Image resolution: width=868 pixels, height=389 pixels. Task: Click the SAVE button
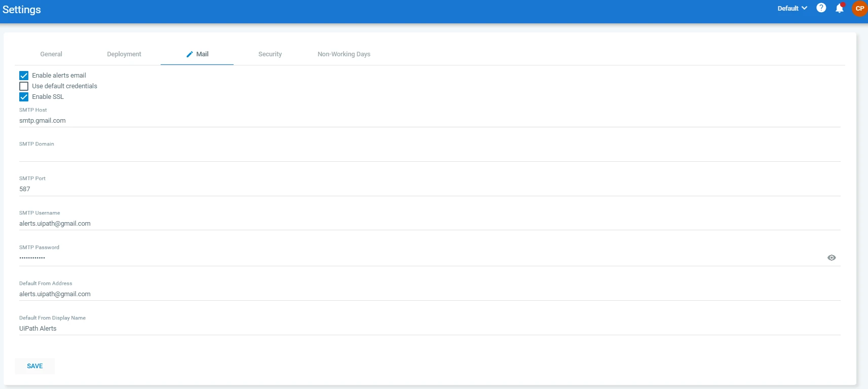(34, 366)
